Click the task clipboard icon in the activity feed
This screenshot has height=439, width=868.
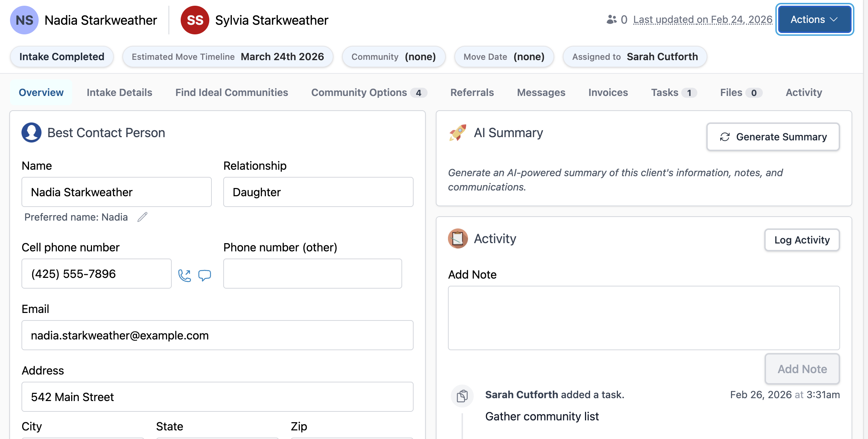462,396
